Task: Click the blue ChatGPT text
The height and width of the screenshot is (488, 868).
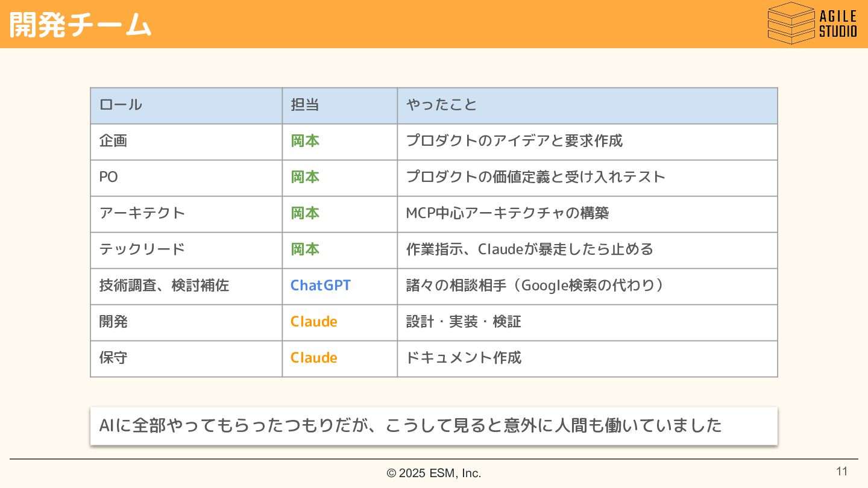Action: (x=320, y=286)
